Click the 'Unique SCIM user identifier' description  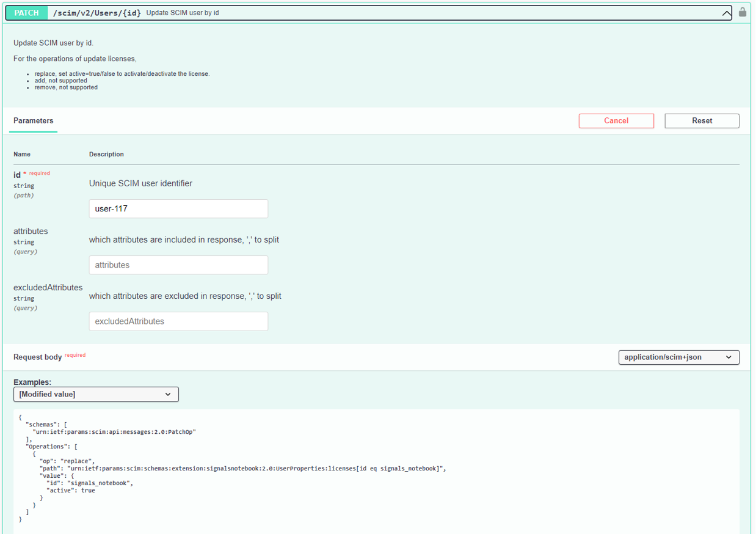tap(140, 183)
